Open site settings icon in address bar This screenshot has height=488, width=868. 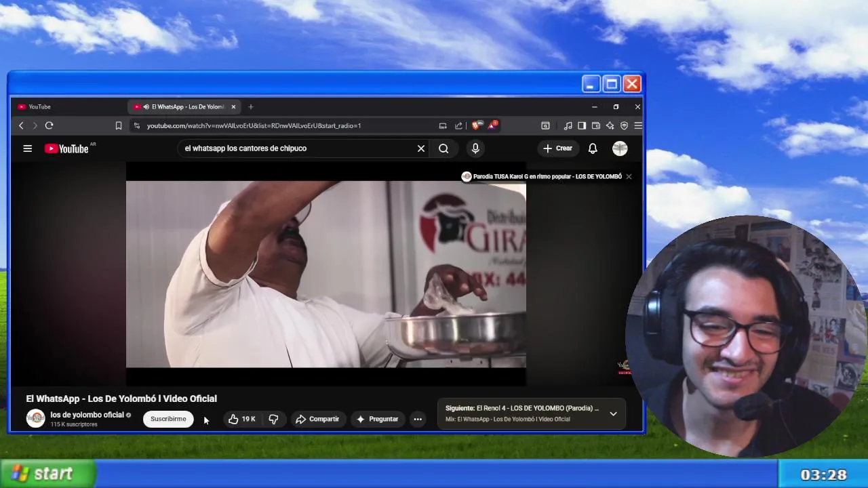[x=137, y=125]
